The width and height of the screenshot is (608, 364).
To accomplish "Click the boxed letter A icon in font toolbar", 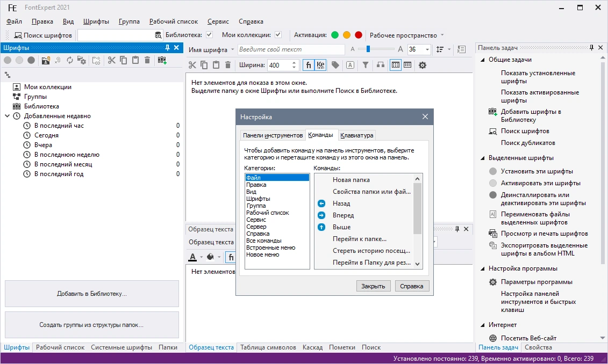I will [x=350, y=65].
